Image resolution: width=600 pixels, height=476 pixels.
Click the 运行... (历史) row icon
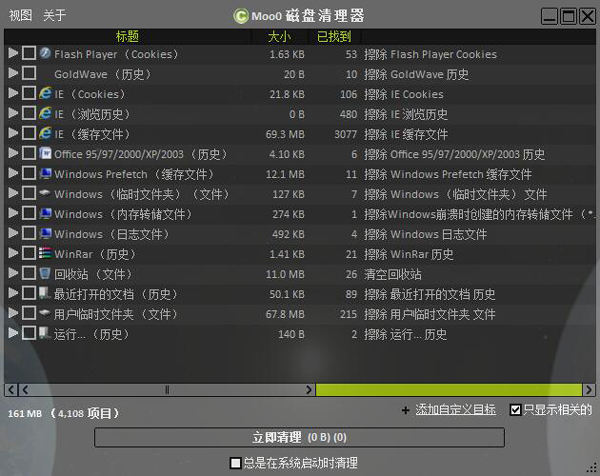pyautogui.click(x=45, y=333)
